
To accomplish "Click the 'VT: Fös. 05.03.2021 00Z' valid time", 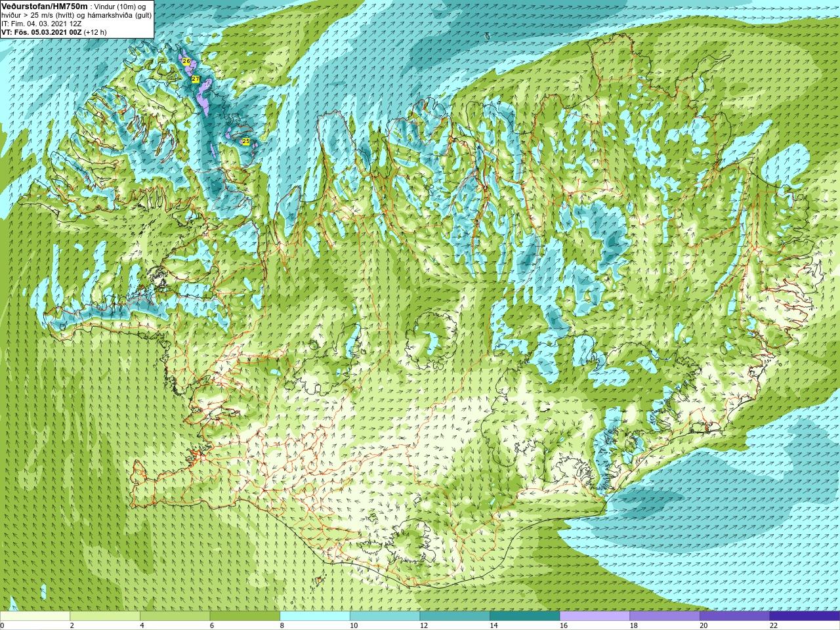I will pyautogui.click(x=41, y=32).
